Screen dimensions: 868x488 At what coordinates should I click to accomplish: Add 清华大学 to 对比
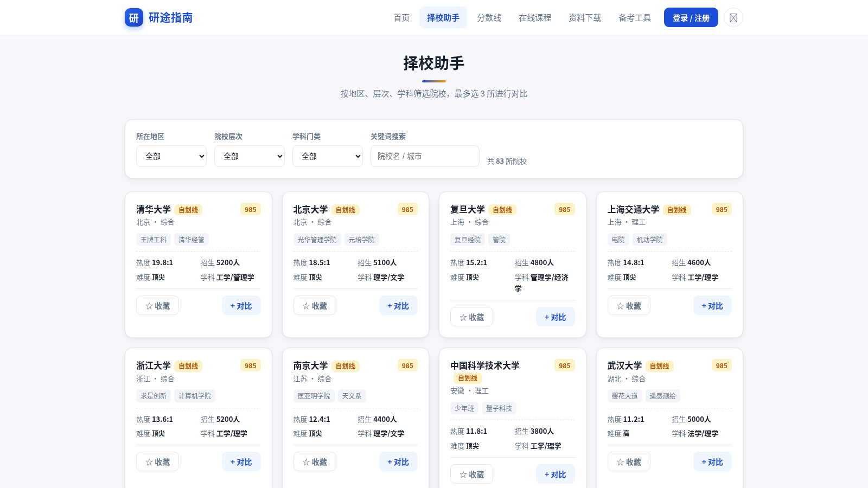click(x=241, y=306)
